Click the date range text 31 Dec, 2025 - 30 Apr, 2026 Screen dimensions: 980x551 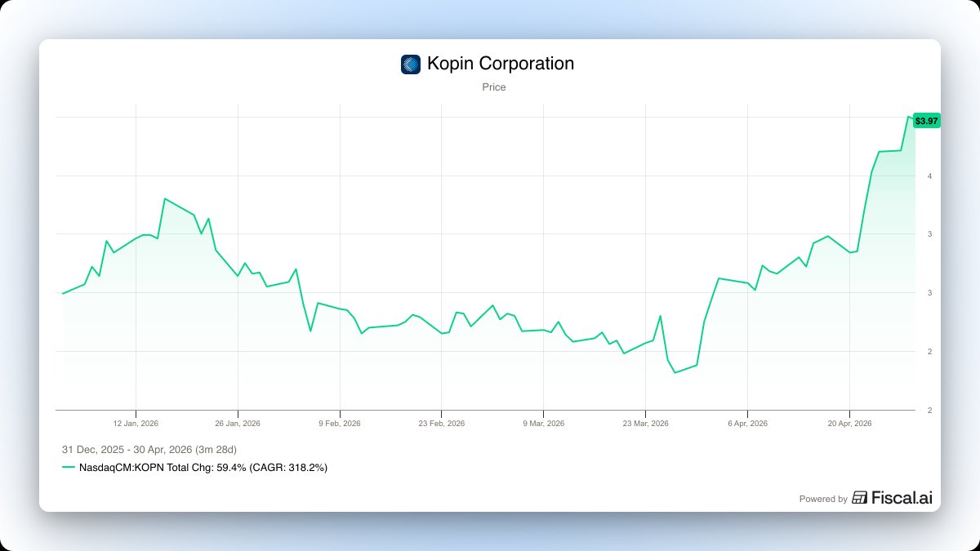(149, 450)
